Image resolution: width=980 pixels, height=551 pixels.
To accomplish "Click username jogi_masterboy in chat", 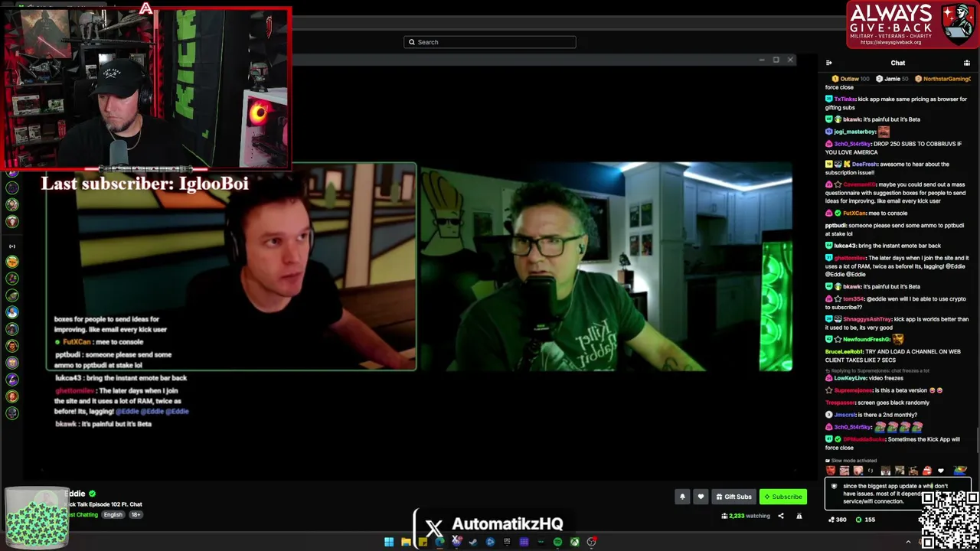I will click(x=854, y=132).
